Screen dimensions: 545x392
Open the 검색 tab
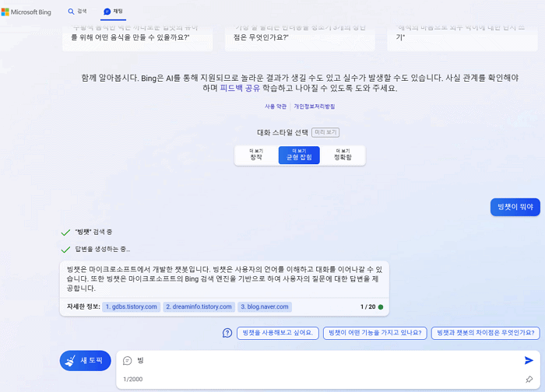[x=77, y=12]
